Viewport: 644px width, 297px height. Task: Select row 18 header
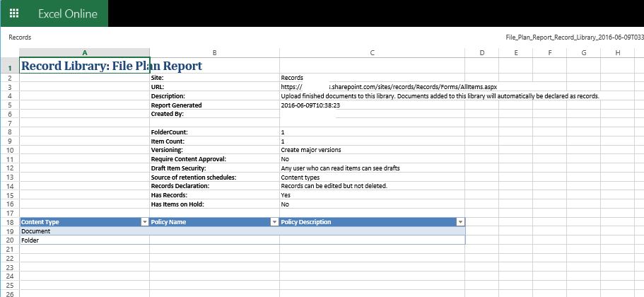[x=10, y=222]
